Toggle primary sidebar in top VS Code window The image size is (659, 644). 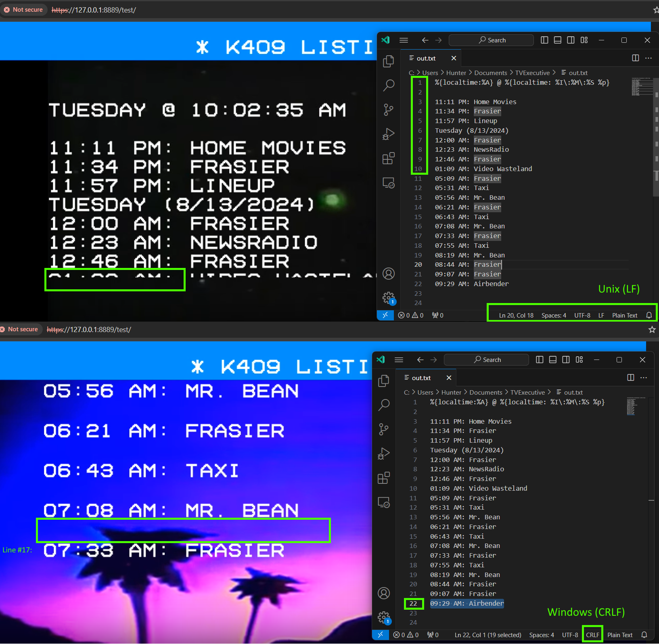pos(544,40)
